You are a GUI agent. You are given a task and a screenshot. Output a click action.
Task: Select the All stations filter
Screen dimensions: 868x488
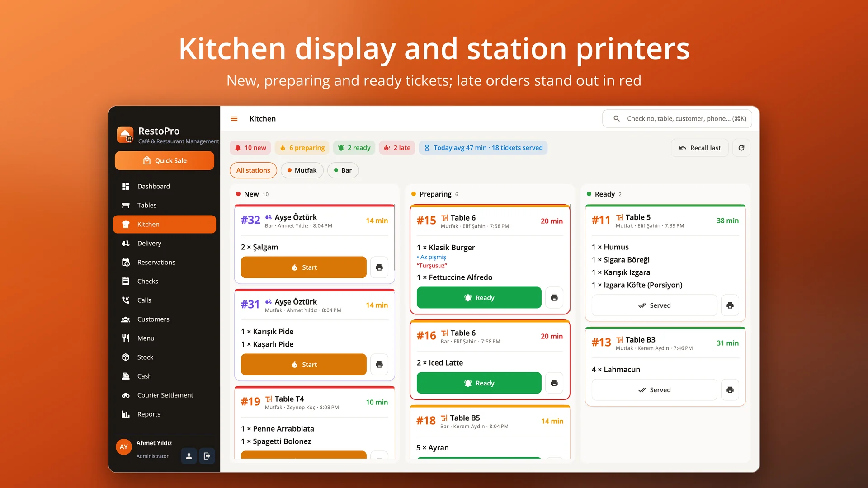pyautogui.click(x=253, y=170)
